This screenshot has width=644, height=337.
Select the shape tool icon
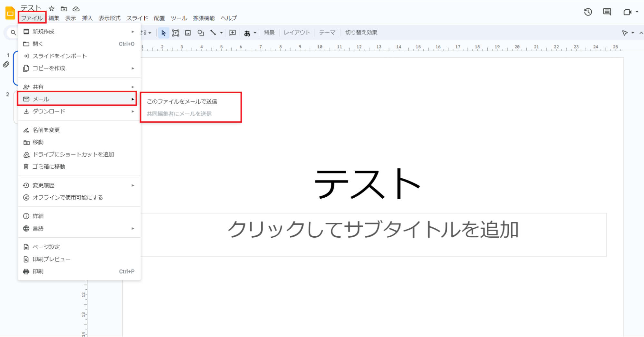point(201,33)
